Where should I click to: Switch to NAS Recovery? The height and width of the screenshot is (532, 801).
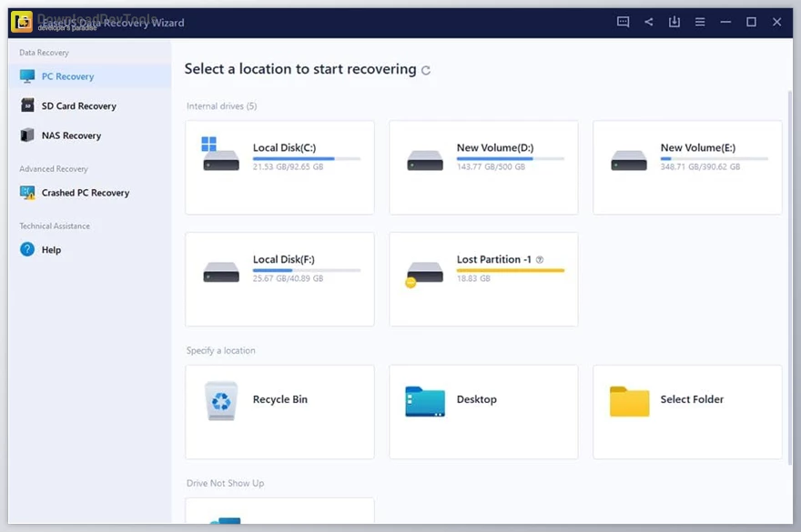click(90, 136)
